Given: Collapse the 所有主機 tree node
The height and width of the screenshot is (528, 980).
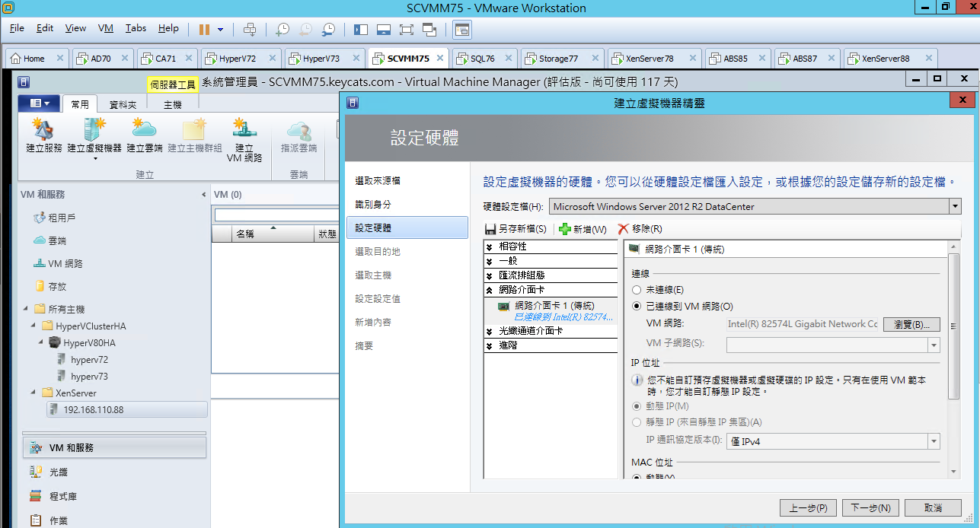Looking at the screenshot, I should (x=25, y=309).
